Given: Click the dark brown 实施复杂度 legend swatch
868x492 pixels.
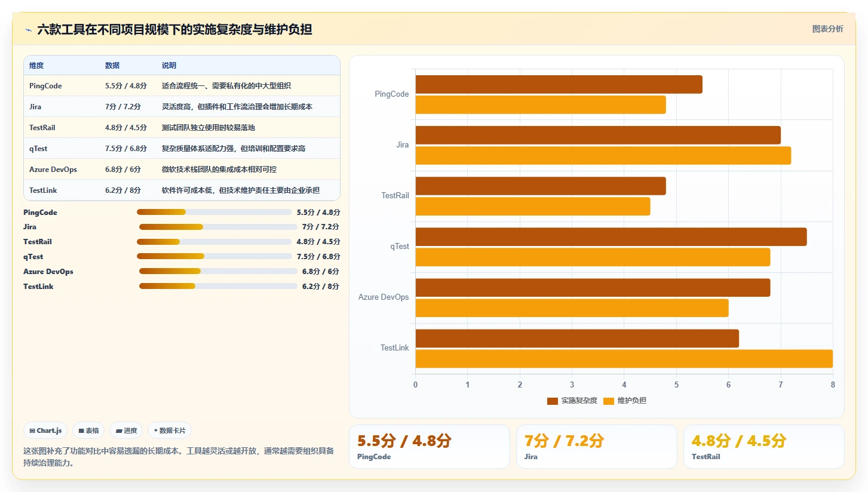Looking at the screenshot, I should (553, 401).
